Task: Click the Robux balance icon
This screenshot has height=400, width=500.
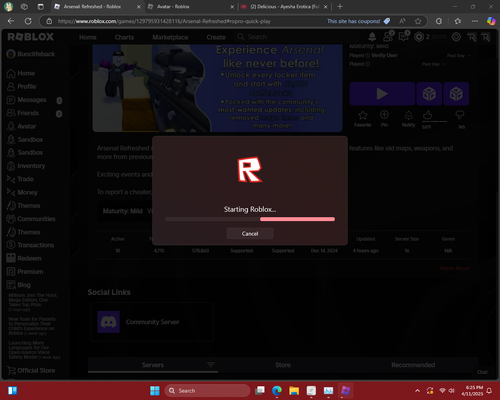Action: 419,37
